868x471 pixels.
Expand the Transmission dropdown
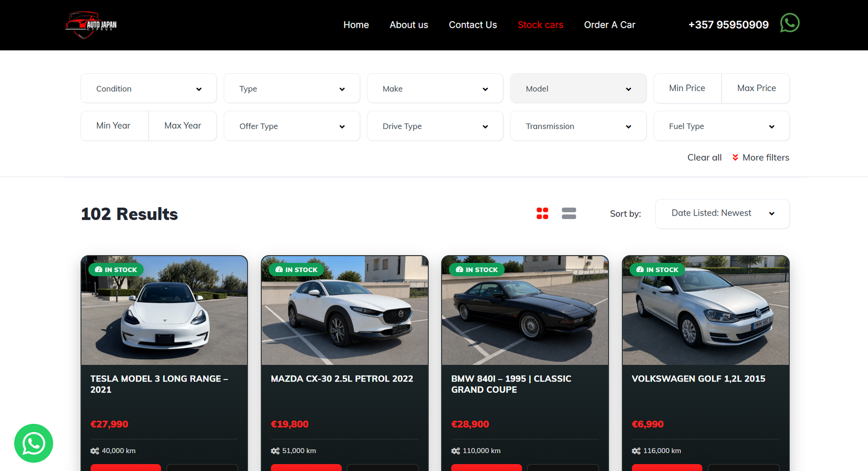tap(578, 126)
